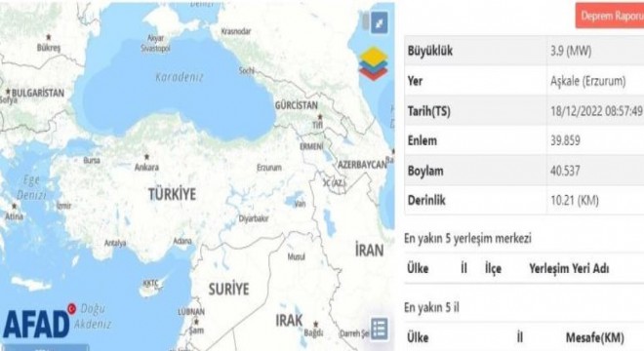Select the latitude value 39.859
644x351 pixels.
[565, 140]
